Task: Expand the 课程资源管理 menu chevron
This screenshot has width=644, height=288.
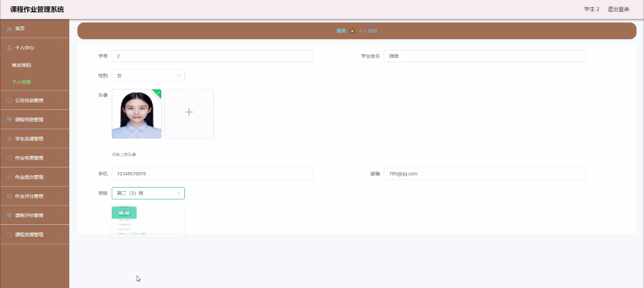Action: tap(61, 234)
